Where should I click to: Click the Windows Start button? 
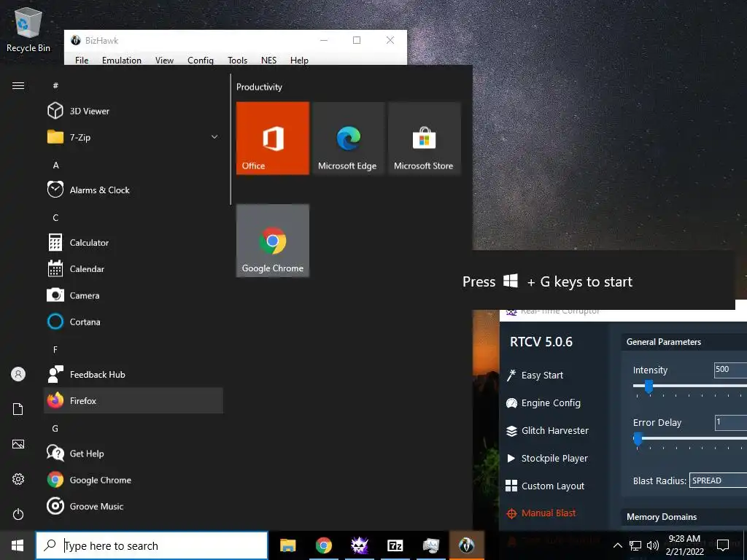tap(18, 545)
